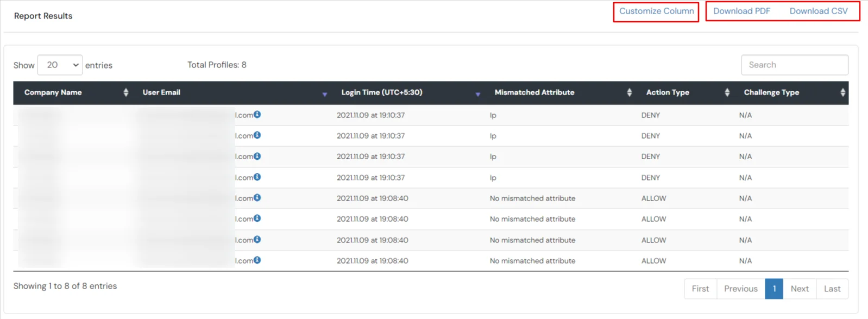868x319 pixels.
Task: Click the Ip cell in the first row
Action: coord(493,115)
